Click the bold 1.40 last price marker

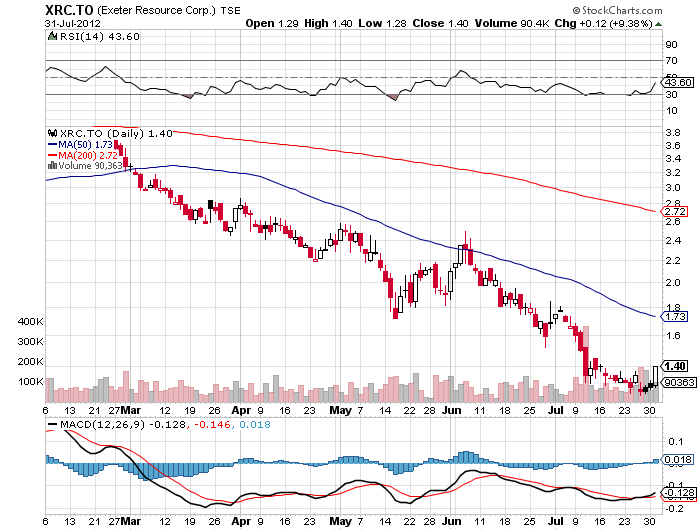coord(675,367)
